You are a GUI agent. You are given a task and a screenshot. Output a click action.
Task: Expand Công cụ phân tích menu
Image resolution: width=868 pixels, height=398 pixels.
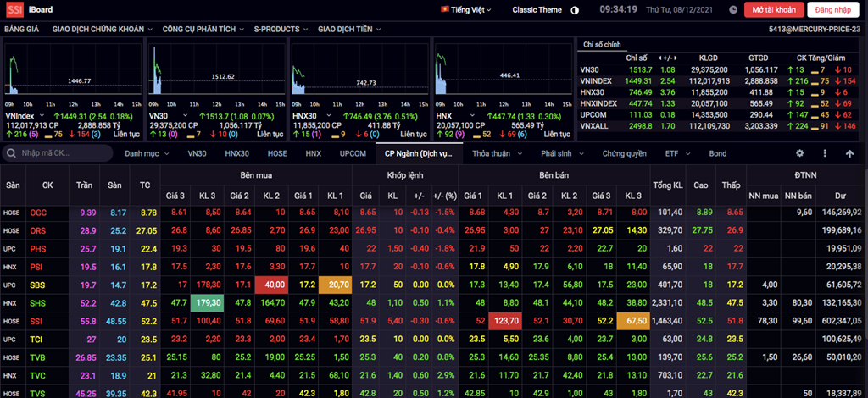203,29
